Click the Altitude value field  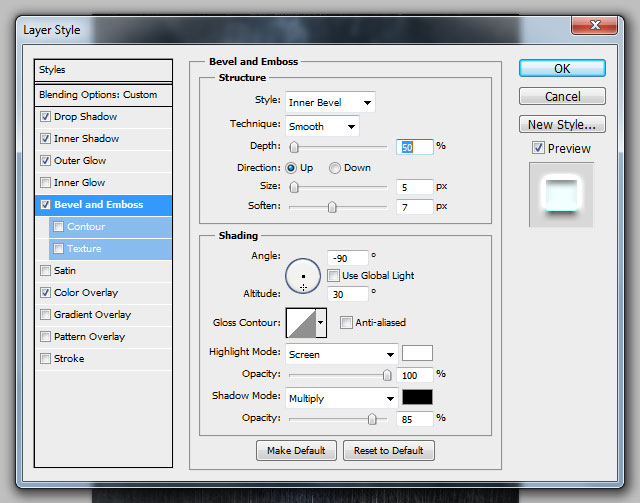click(x=348, y=294)
